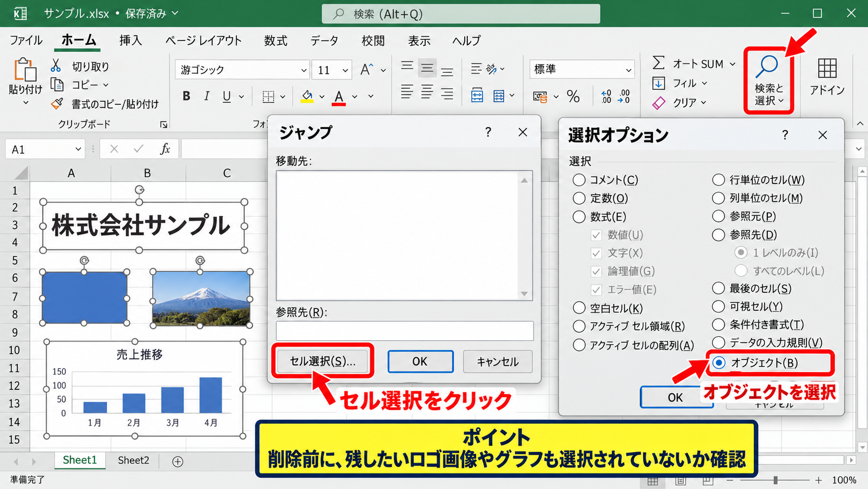Expand the Name Box dropdown
The width and height of the screenshot is (868, 489).
[x=78, y=149]
